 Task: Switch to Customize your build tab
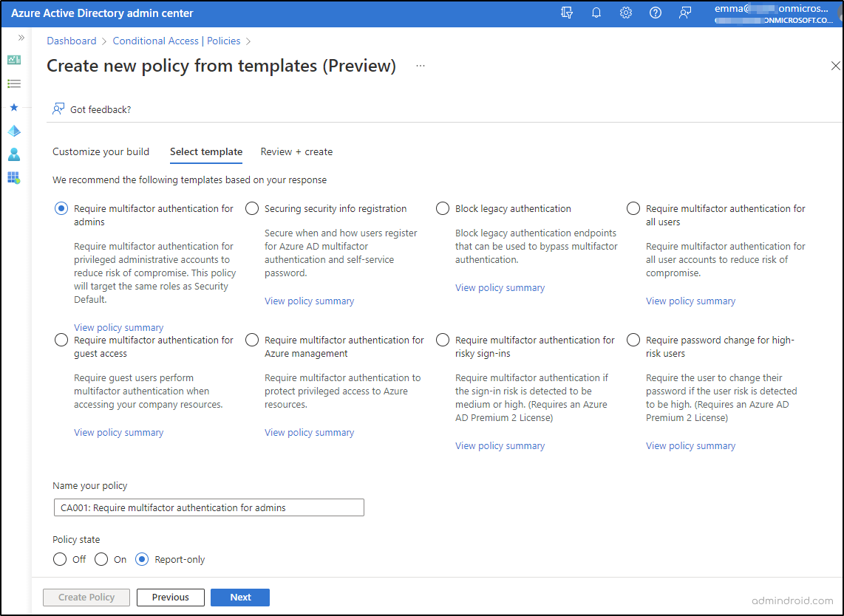[101, 152]
